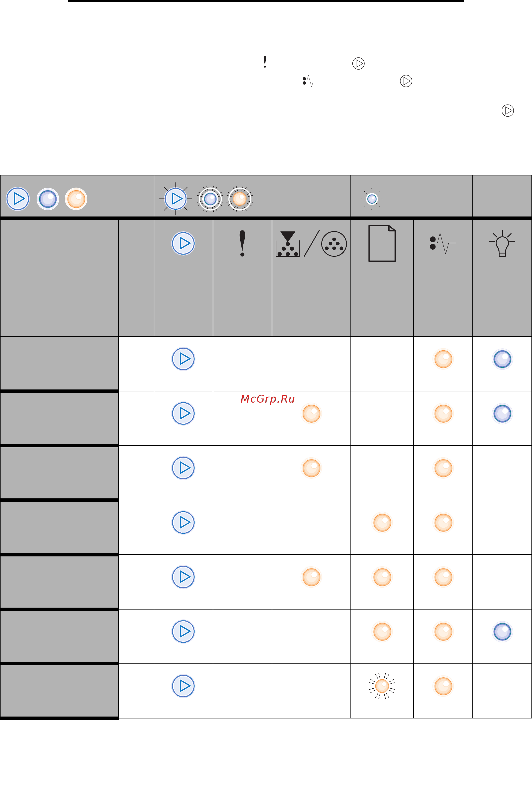The width and height of the screenshot is (532, 797).
Task: Click the blank paper page icon
Action: coord(382,243)
